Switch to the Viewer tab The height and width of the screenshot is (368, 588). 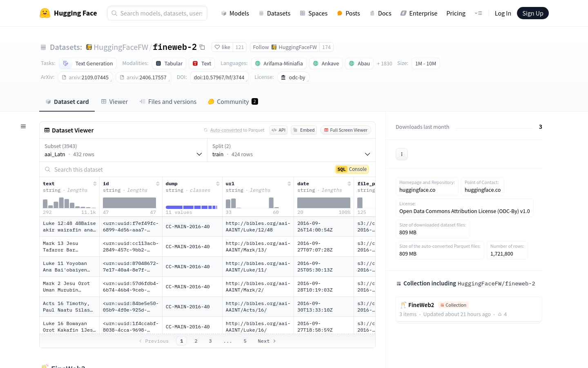[x=114, y=102]
